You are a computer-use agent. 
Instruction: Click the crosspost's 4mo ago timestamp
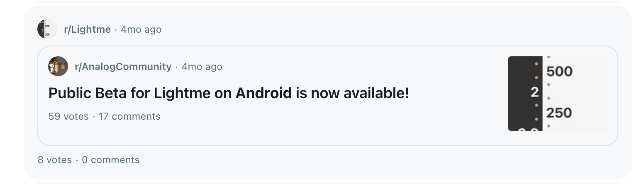(x=202, y=66)
